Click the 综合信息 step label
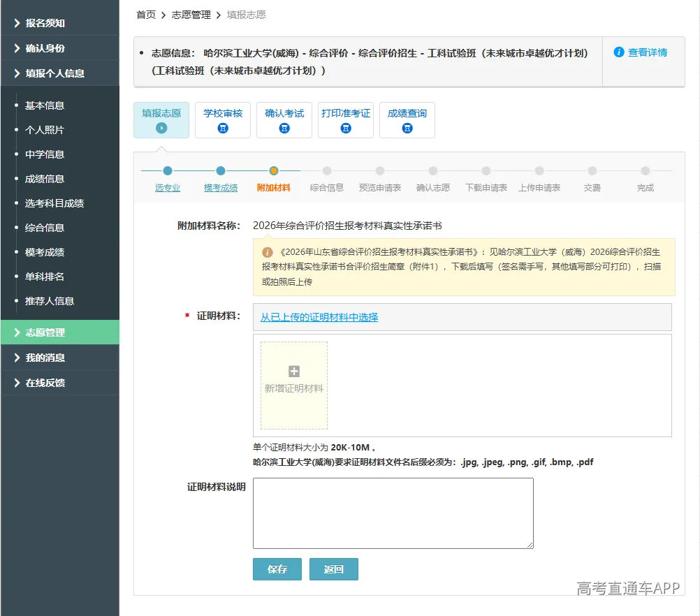Image resolution: width=700 pixels, height=616 pixels. [327, 188]
